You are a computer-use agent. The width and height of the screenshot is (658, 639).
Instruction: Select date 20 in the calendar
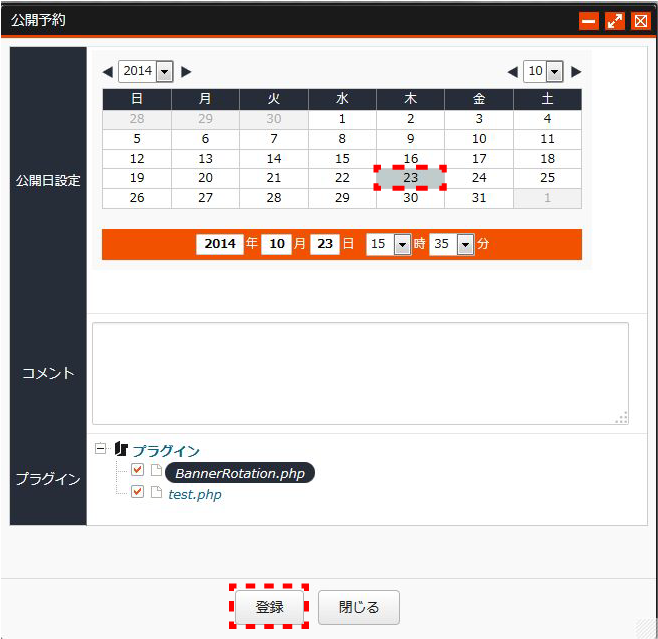point(205,178)
